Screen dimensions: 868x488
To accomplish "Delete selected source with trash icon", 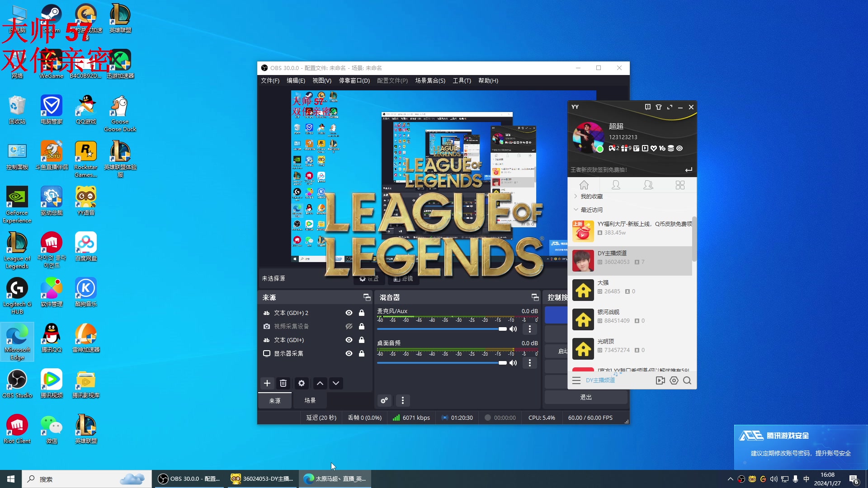I will tap(283, 383).
